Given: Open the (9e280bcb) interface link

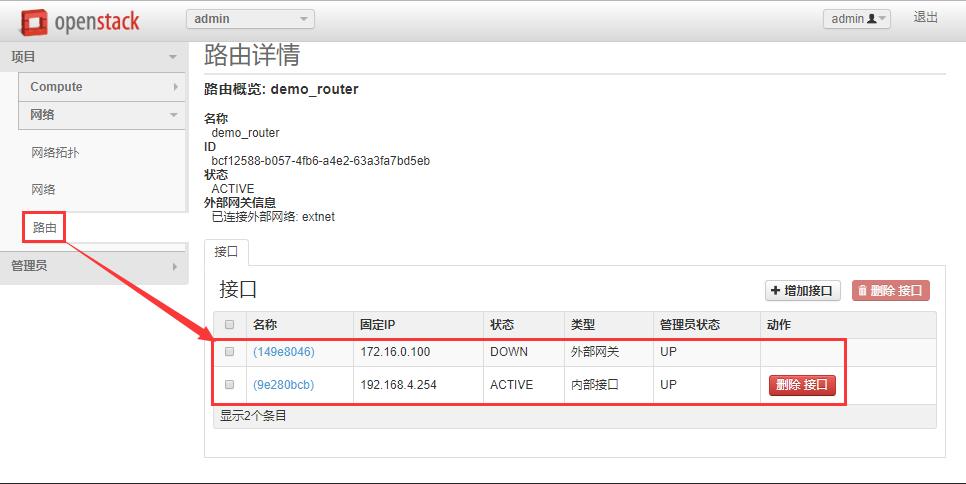Looking at the screenshot, I should coord(283,385).
